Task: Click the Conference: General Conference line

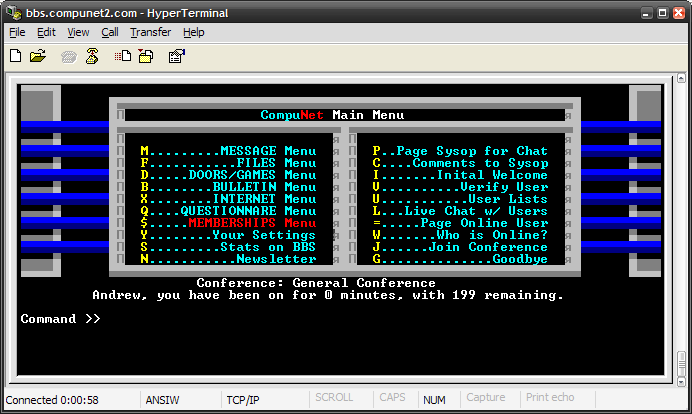Action: tap(316, 283)
